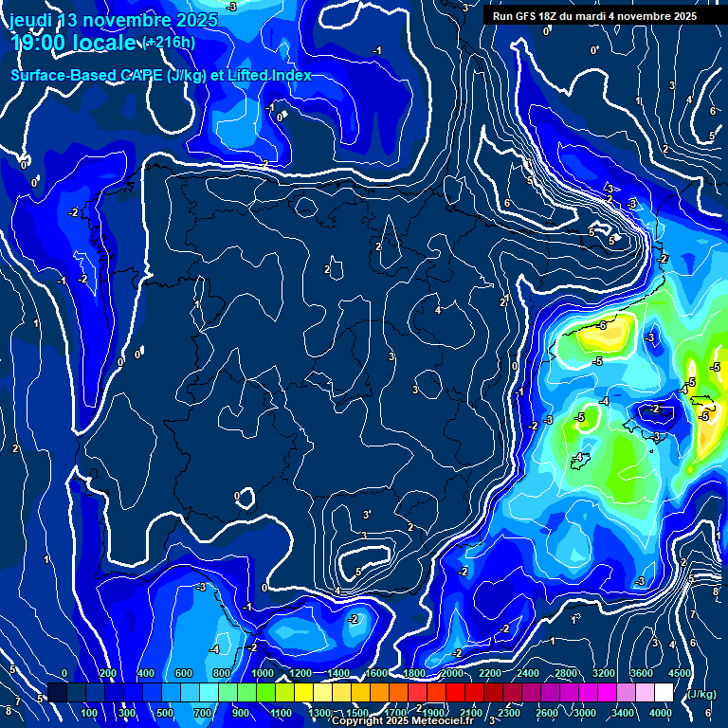Viewport: 728px width, 728px height.
Task: Click the bright yellow swatch between 1200 and 1300
Action: click(x=303, y=692)
